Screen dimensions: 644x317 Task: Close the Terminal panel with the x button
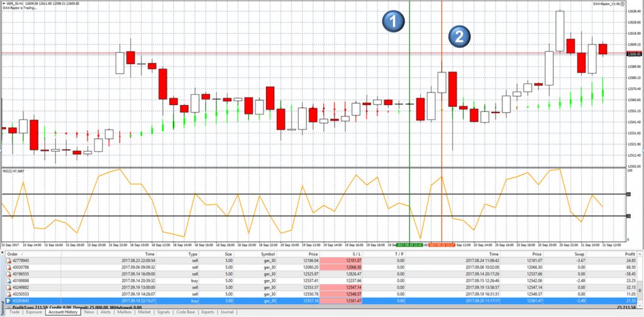(3, 253)
